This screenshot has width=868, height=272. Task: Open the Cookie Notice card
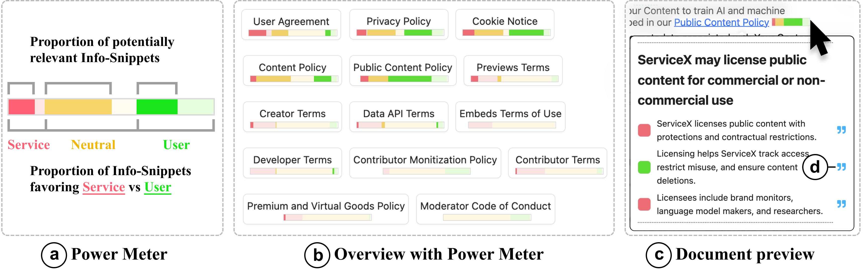505,25
